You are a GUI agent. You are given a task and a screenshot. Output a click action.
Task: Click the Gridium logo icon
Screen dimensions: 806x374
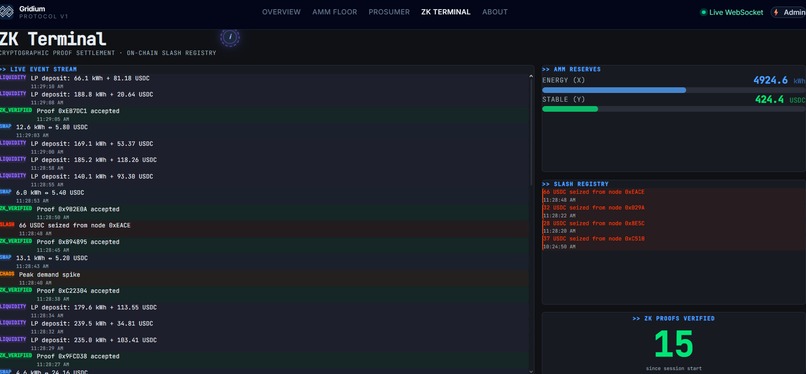coord(7,12)
